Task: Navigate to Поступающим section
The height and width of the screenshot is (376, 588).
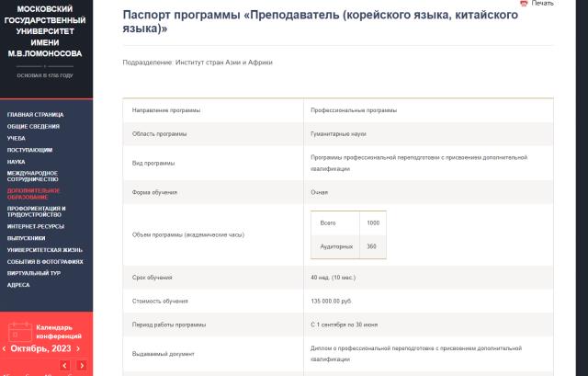Action: 29,149
